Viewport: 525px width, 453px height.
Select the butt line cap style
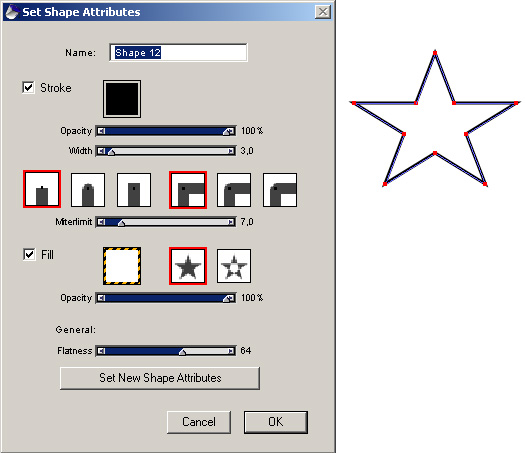[42, 189]
